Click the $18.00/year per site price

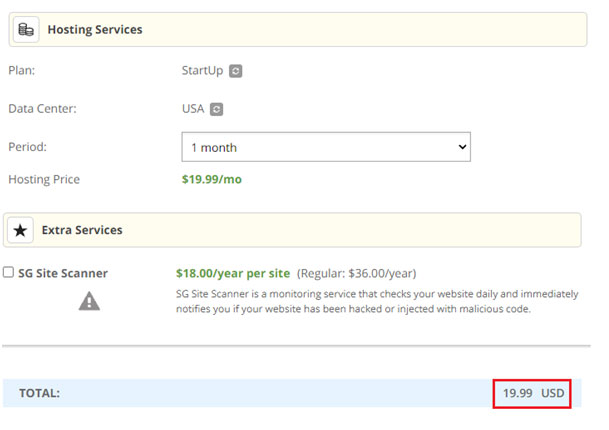pyautogui.click(x=233, y=273)
